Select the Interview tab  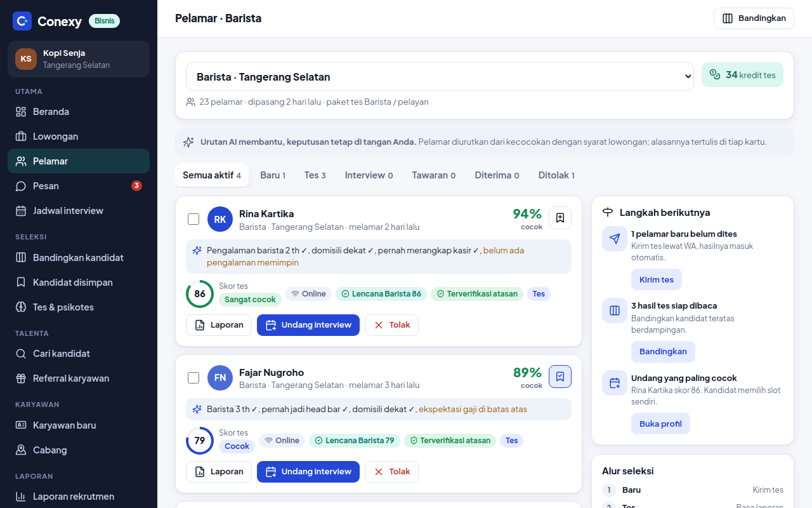point(369,175)
